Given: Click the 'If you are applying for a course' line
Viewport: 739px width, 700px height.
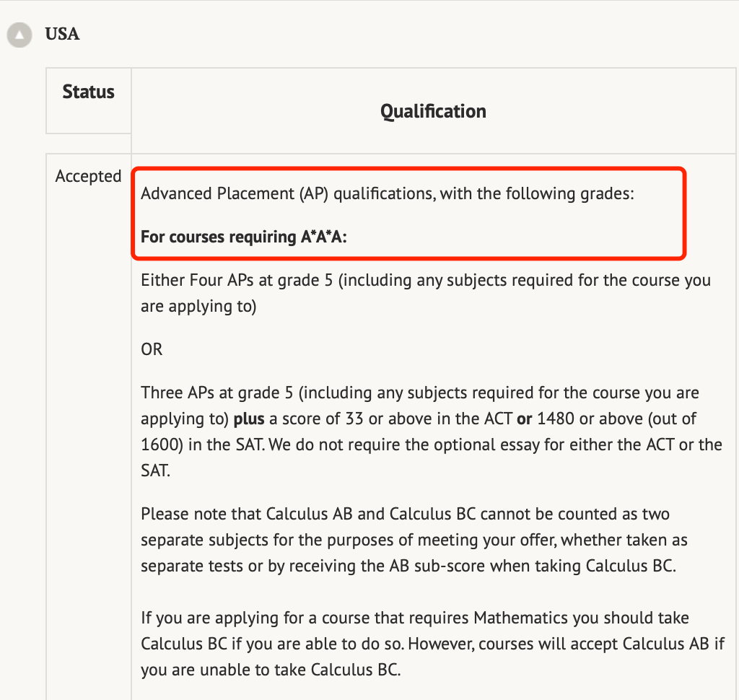Looking at the screenshot, I should pos(415,618).
